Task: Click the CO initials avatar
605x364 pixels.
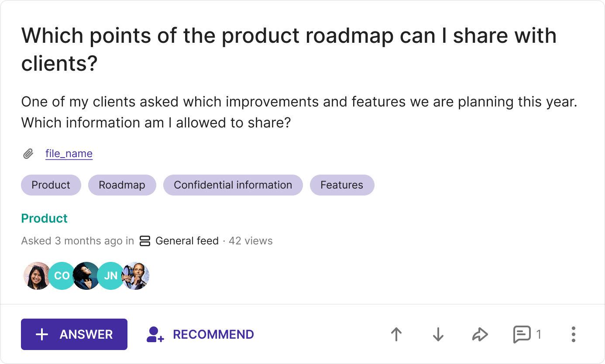Action: tap(62, 276)
